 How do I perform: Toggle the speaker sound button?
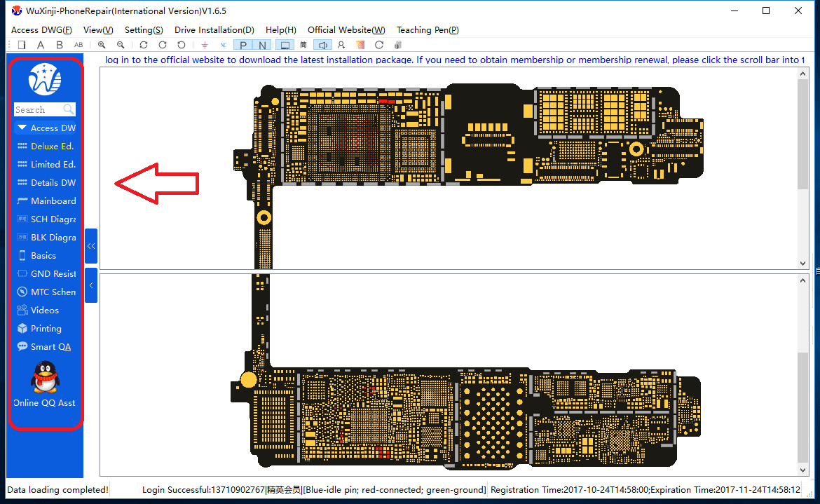(322, 45)
